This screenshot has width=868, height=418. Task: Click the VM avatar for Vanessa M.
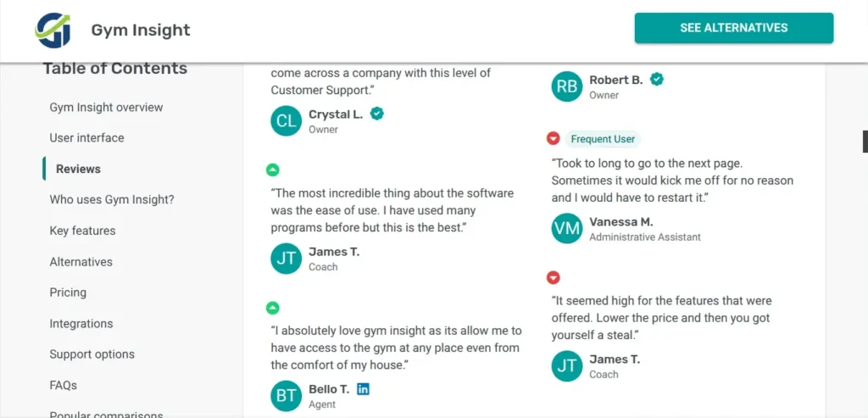point(567,228)
